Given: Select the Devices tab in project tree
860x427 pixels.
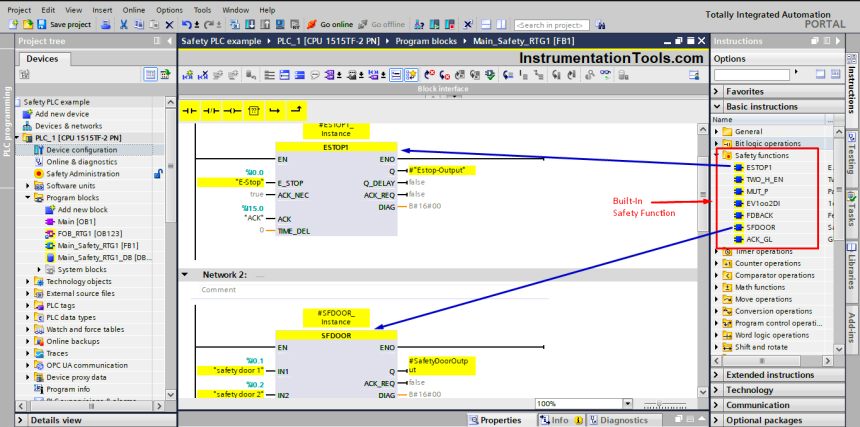Looking at the screenshot, I should pyautogui.click(x=42, y=59).
